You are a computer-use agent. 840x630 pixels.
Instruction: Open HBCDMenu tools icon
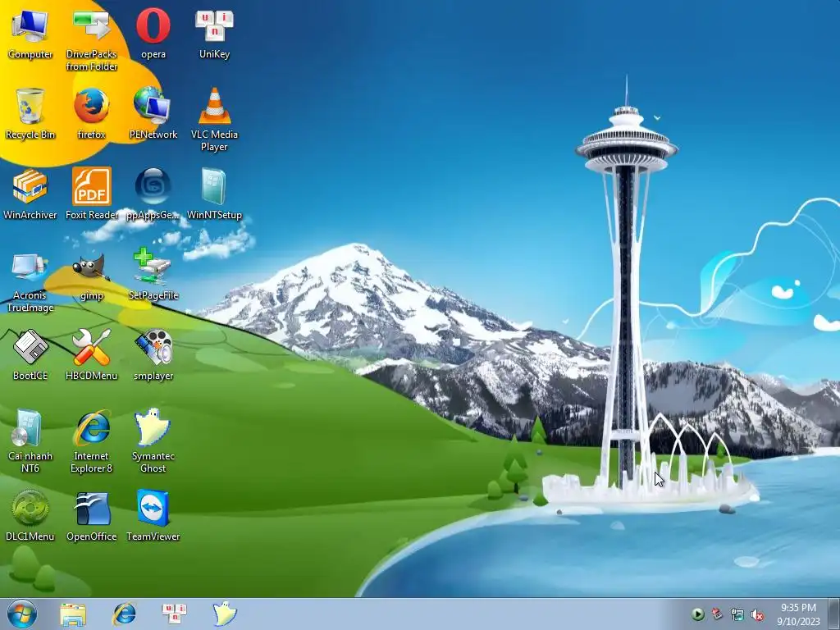(x=92, y=354)
